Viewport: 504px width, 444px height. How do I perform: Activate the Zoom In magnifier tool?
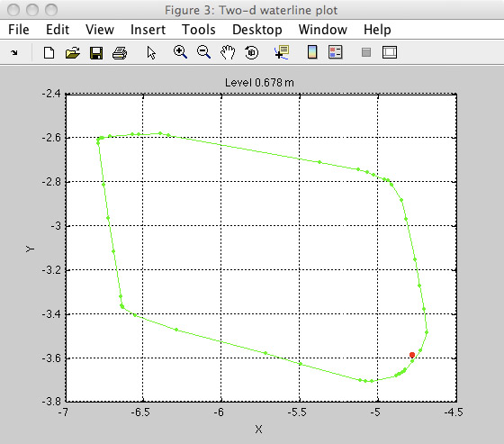(x=180, y=52)
